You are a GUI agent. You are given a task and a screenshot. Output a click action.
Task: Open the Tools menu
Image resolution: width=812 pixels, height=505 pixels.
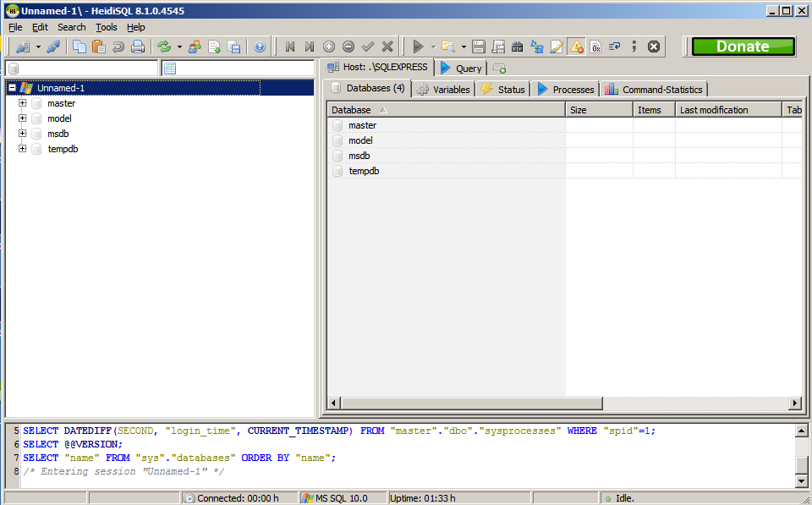[x=107, y=27]
